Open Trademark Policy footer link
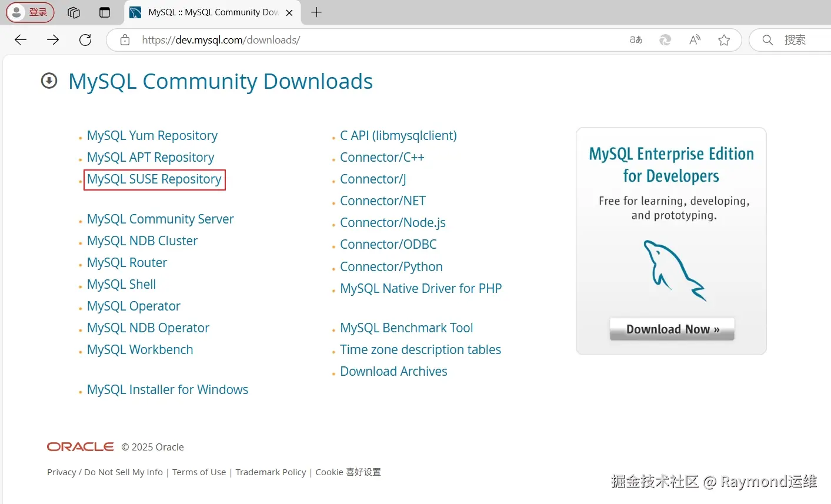Image resolution: width=831 pixels, height=504 pixels. tap(271, 472)
